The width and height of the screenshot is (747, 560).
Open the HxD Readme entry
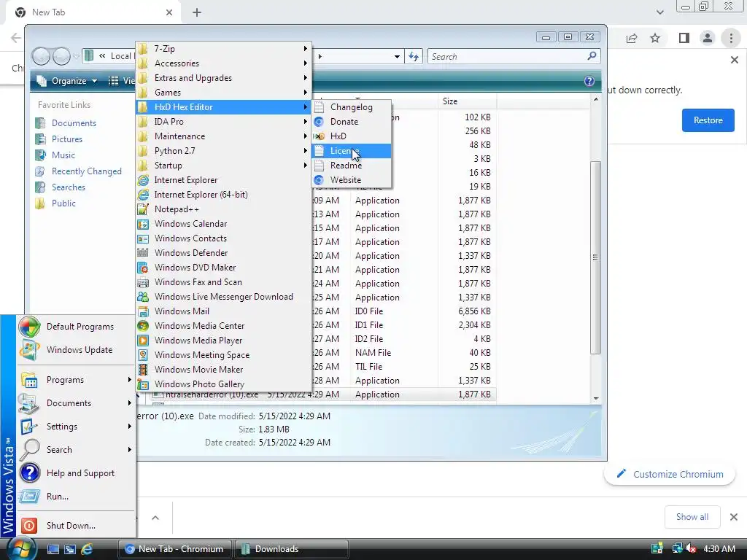(352, 166)
